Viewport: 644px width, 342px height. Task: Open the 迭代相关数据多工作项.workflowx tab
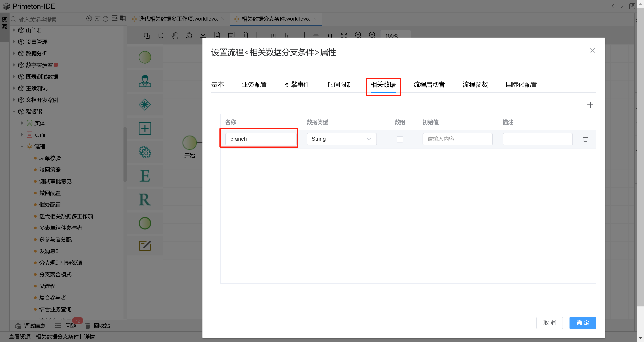coord(178,19)
